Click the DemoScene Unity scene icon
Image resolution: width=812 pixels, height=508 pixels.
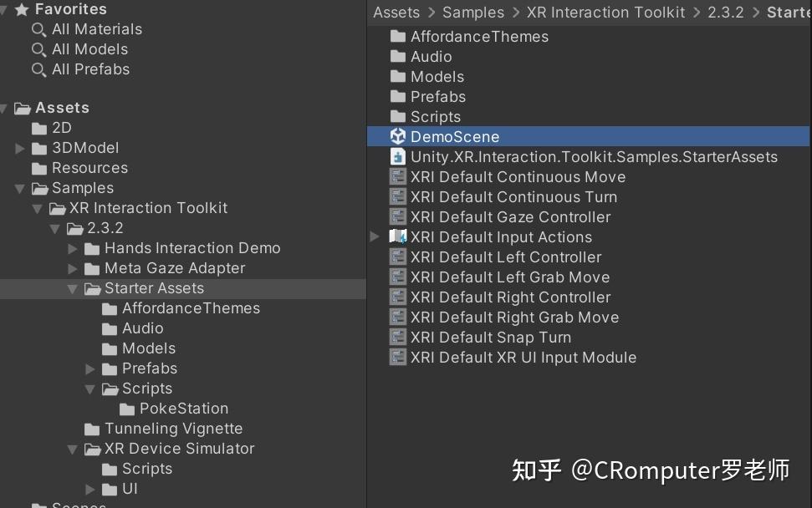[x=398, y=136]
